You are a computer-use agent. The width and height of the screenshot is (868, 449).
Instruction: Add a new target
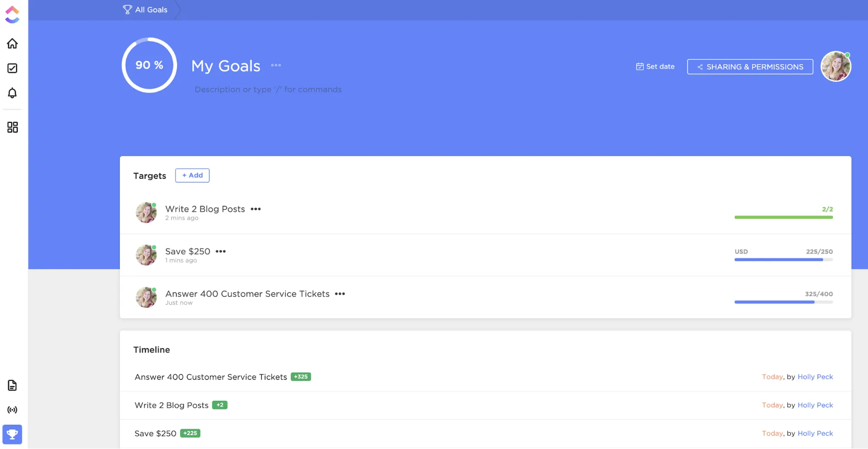point(192,175)
